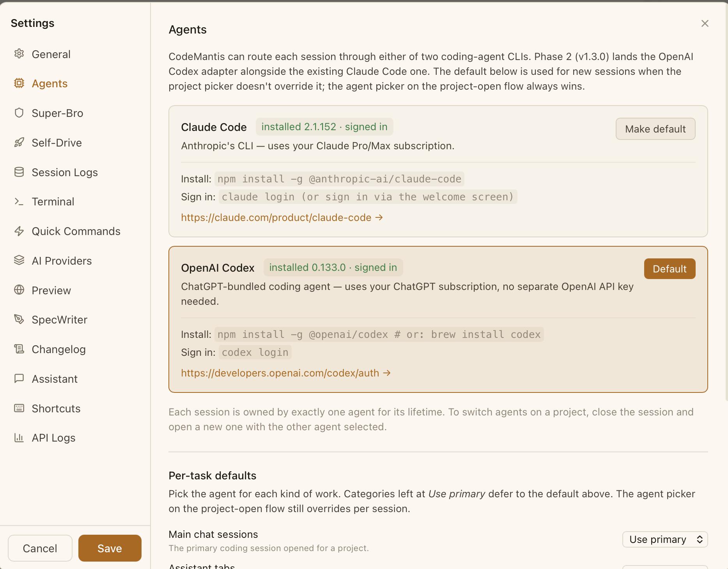The width and height of the screenshot is (728, 569).
Task: Click the Agents page heading
Action: [188, 30]
